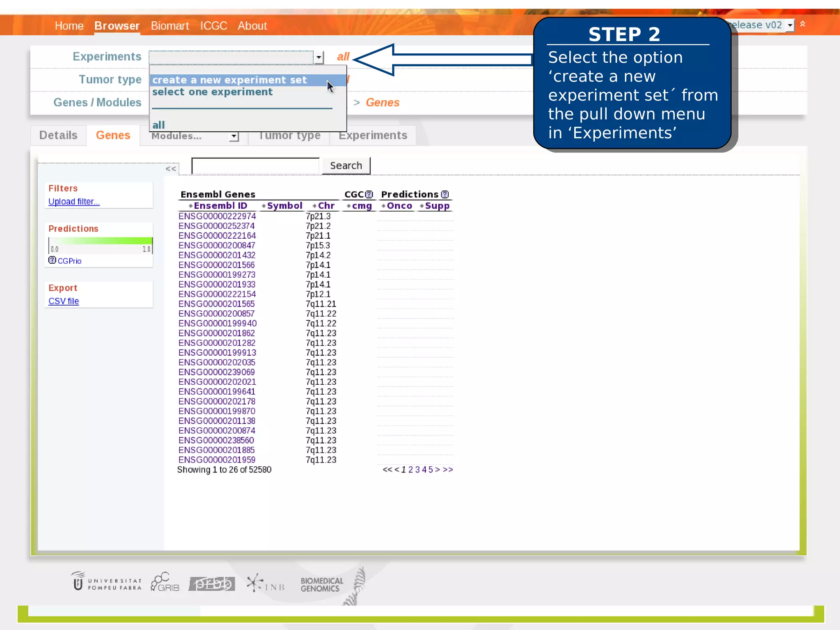The width and height of the screenshot is (840, 630).
Task: Collapse header with double up-arrow icon
Action: tap(803, 24)
